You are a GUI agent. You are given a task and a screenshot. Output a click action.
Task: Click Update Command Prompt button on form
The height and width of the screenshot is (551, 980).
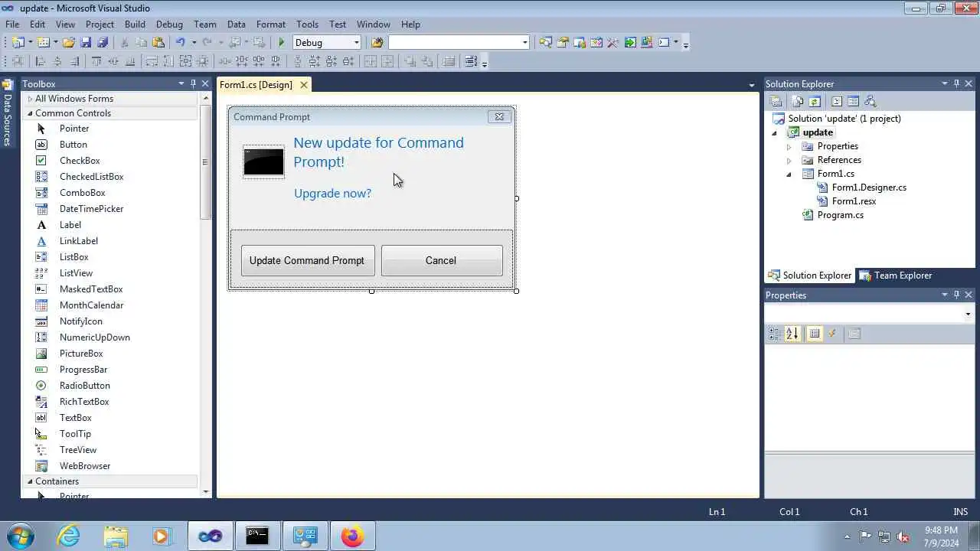point(307,261)
